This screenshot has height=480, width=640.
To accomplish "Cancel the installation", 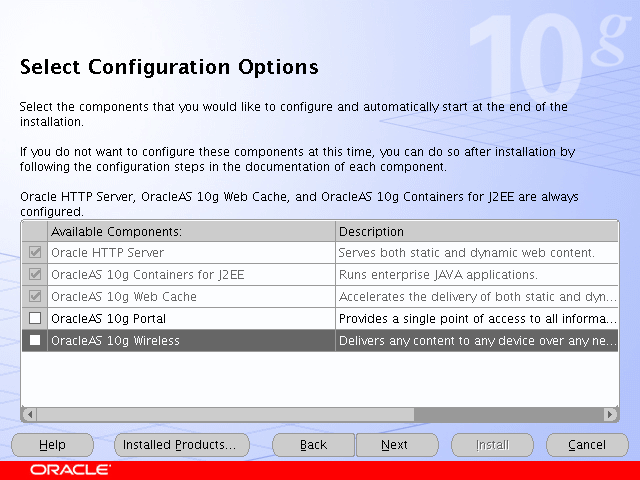I will pos(587,444).
